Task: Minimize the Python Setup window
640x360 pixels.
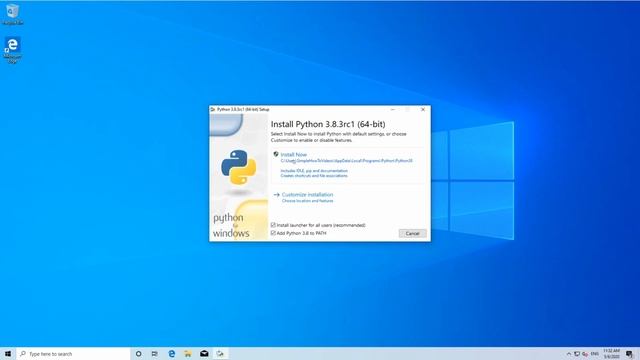Action: (393, 109)
